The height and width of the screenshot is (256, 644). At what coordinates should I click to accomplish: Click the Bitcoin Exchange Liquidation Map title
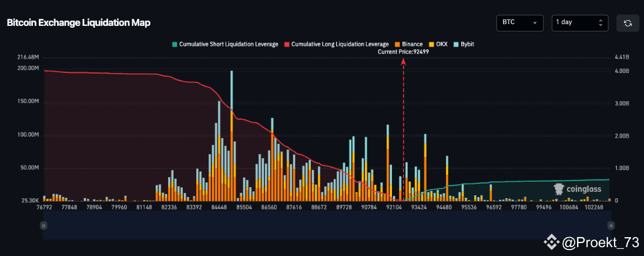click(x=79, y=23)
